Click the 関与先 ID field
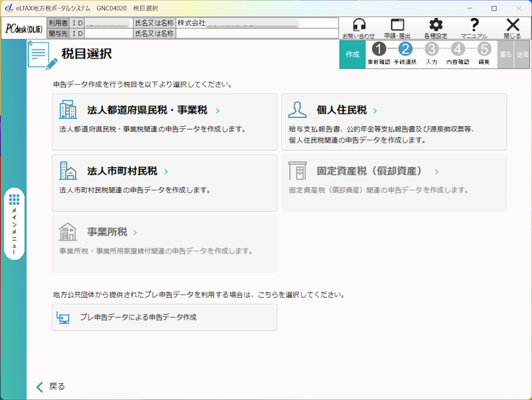Screen dimensions: 532x400 [108, 34]
